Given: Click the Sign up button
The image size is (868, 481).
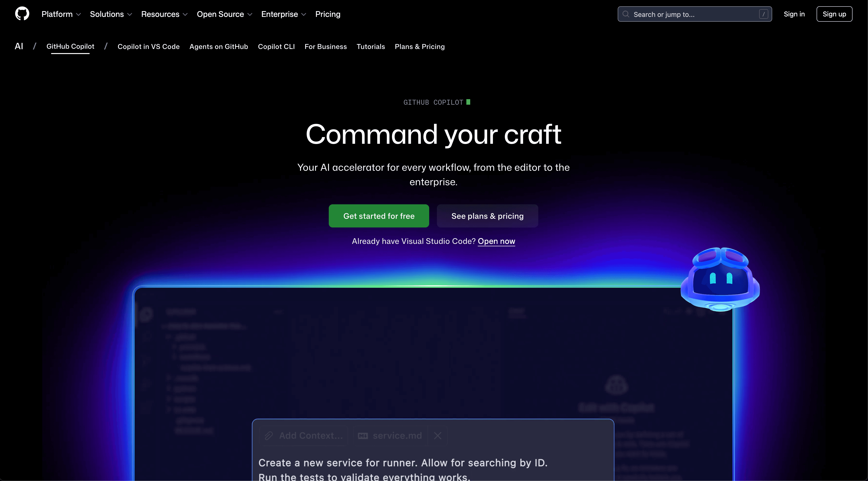Looking at the screenshot, I should pos(834,14).
